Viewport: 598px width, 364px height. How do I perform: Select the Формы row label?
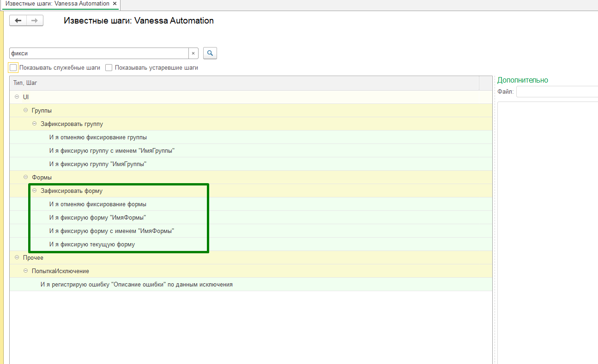tap(42, 177)
